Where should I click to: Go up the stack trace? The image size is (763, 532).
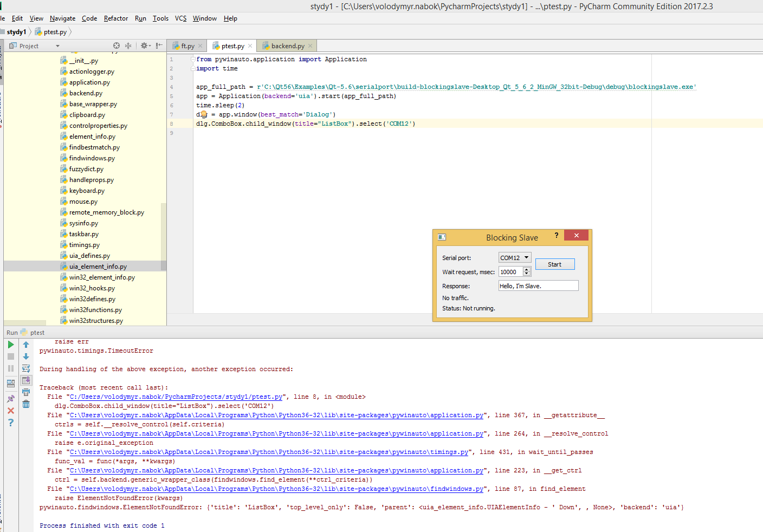tap(25, 345)
